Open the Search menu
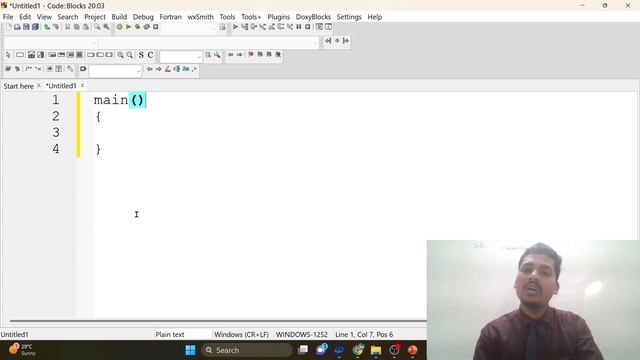 tap(68, 17)
